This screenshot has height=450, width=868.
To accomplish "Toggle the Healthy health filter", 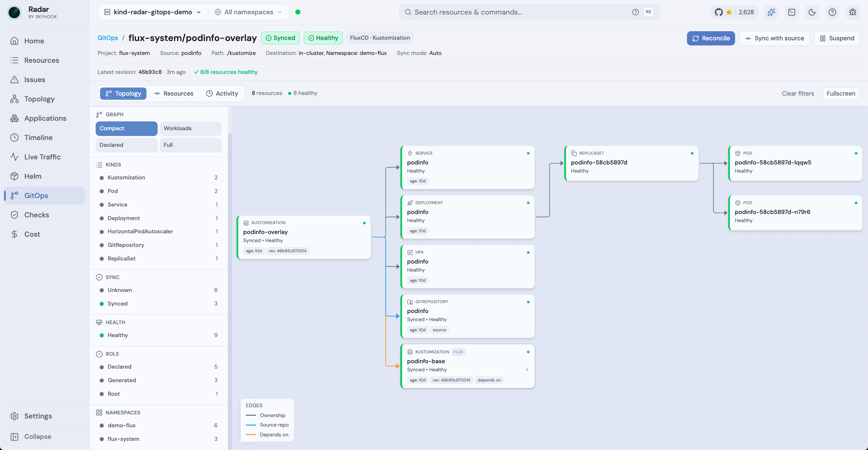I will pyautogui.click(x=158, y=335).
